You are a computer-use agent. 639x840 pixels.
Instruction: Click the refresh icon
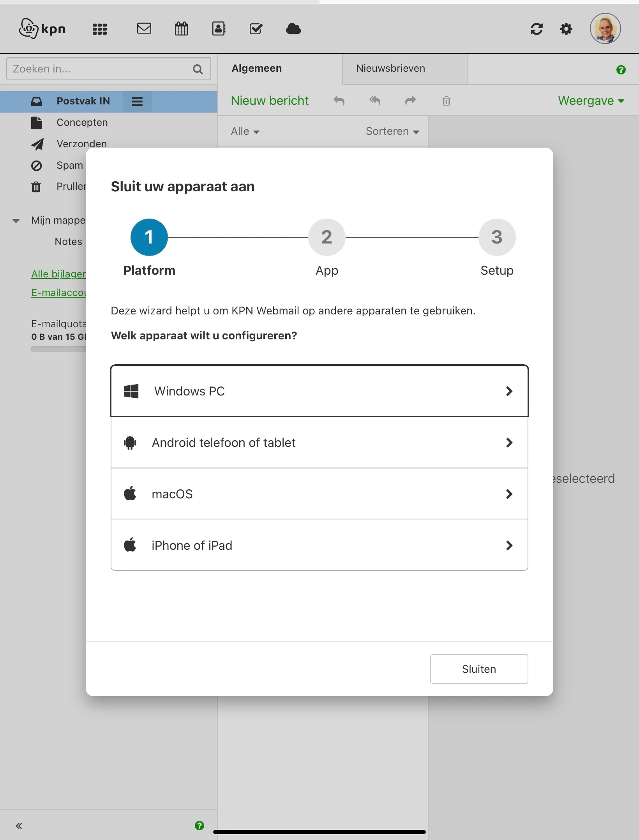537,29
